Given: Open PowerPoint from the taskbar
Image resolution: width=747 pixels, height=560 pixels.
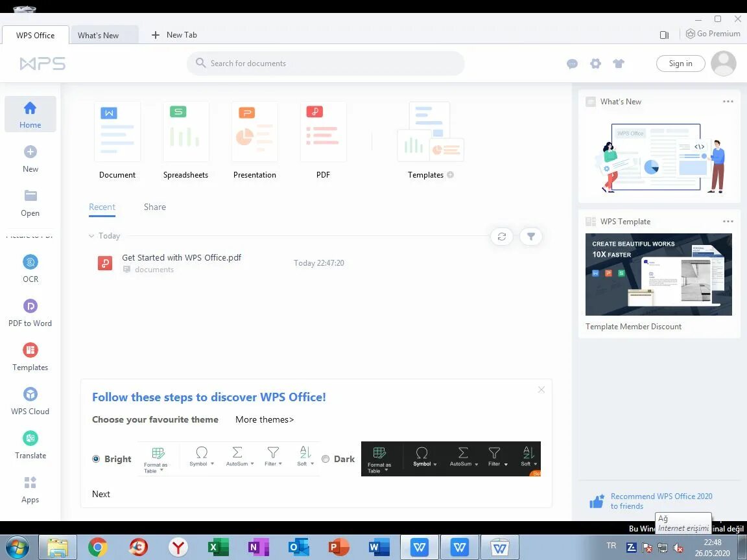Looking at the screenshot, I should (x=338, y=547).
